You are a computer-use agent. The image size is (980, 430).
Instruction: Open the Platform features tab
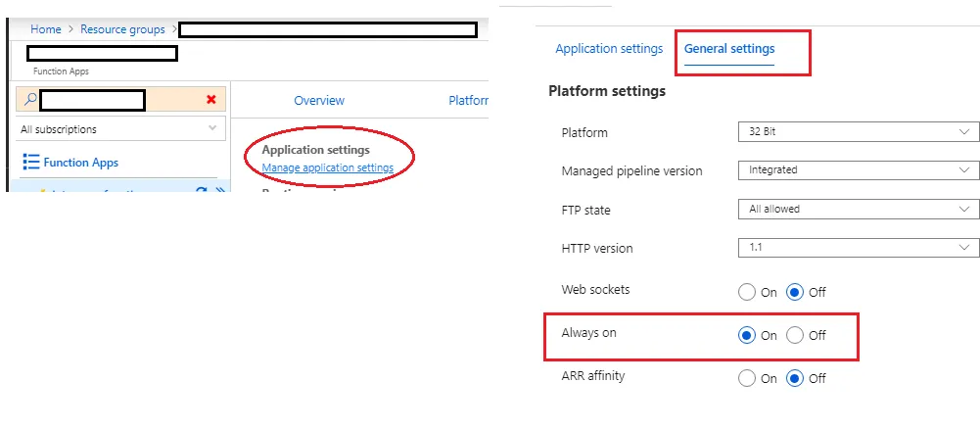(468, 101)
